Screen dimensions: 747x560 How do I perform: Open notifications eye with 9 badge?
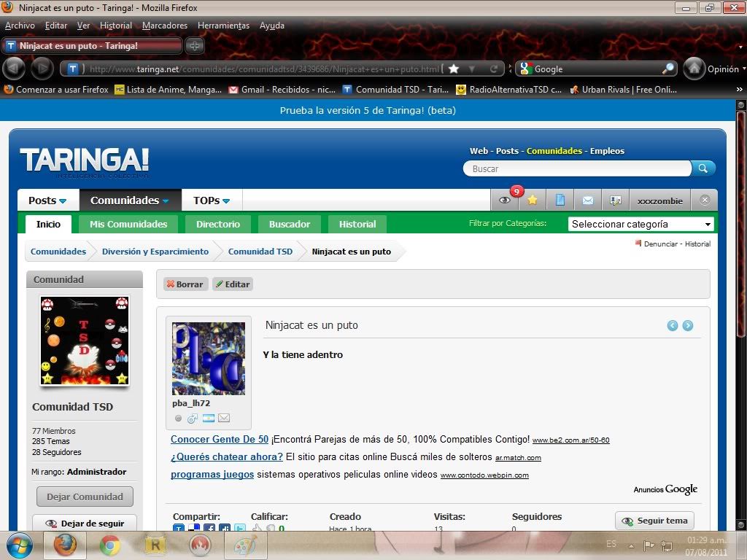pyautogui.click(x=506, y=201)
